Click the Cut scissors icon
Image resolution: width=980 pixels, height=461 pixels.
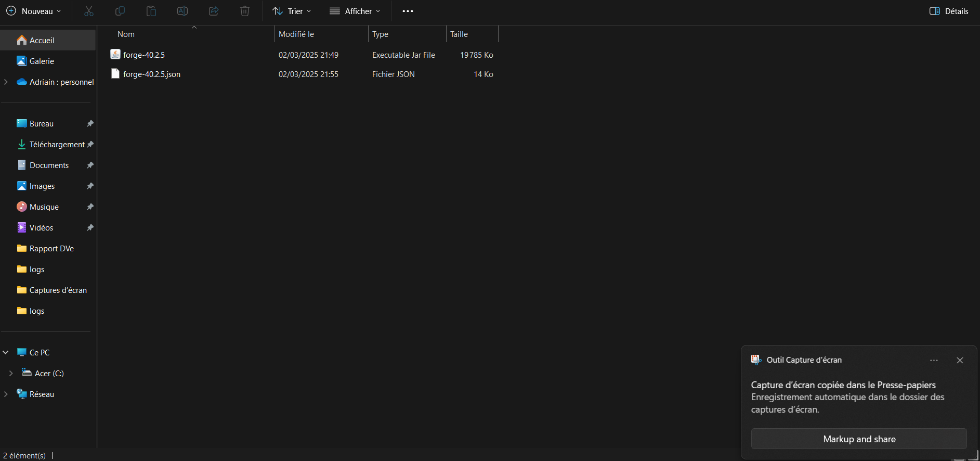(89, 11)
